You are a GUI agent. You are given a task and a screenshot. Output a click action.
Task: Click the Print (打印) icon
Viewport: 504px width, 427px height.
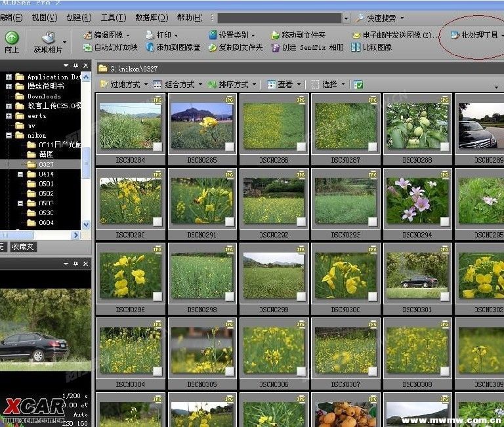coord(150,35)
